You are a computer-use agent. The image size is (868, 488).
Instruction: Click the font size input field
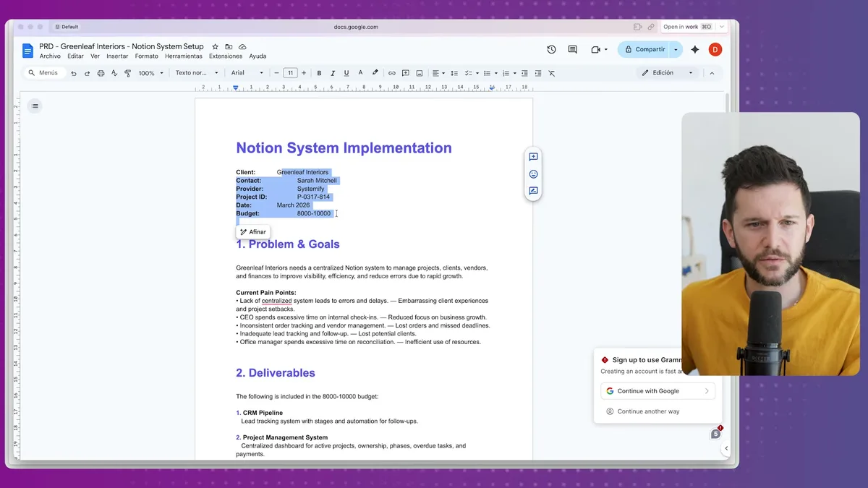click(x=290, y=72)
